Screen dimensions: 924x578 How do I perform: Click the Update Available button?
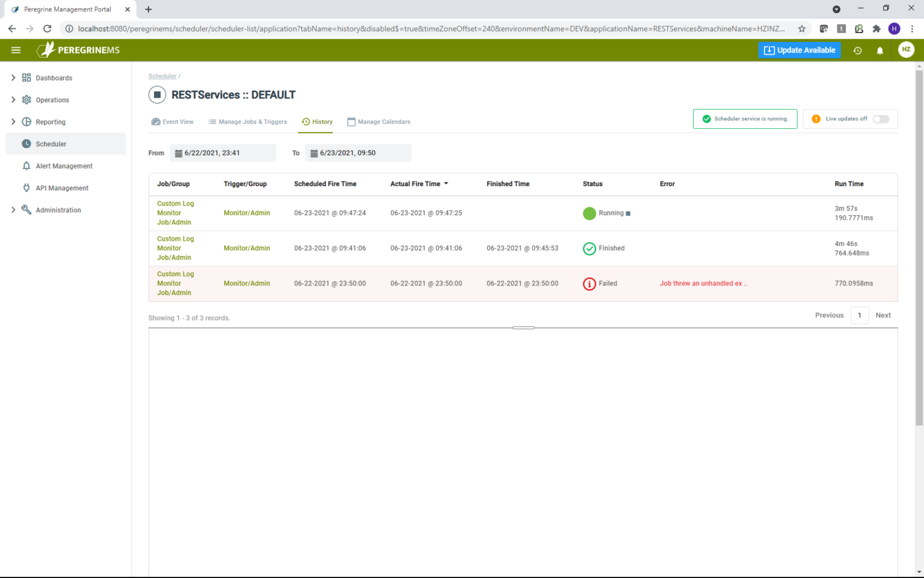pos(799,50)
